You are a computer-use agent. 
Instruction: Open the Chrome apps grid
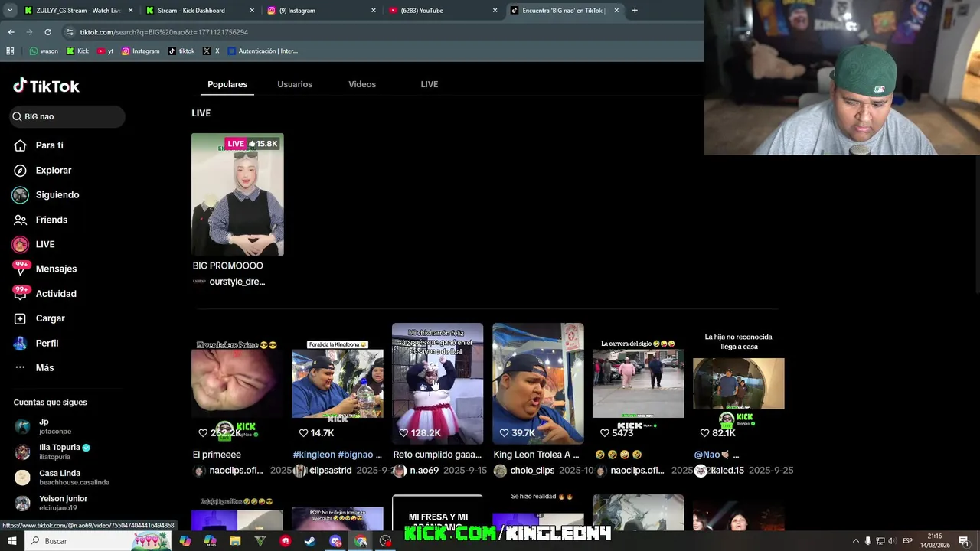point(10,51)
